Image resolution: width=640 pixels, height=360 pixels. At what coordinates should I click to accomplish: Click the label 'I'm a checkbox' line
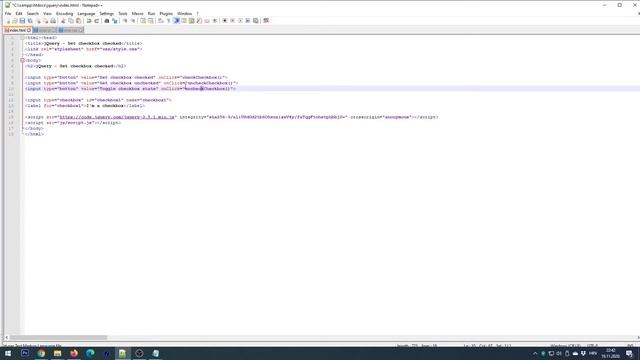pyautogui.click(x=85, y=106)
